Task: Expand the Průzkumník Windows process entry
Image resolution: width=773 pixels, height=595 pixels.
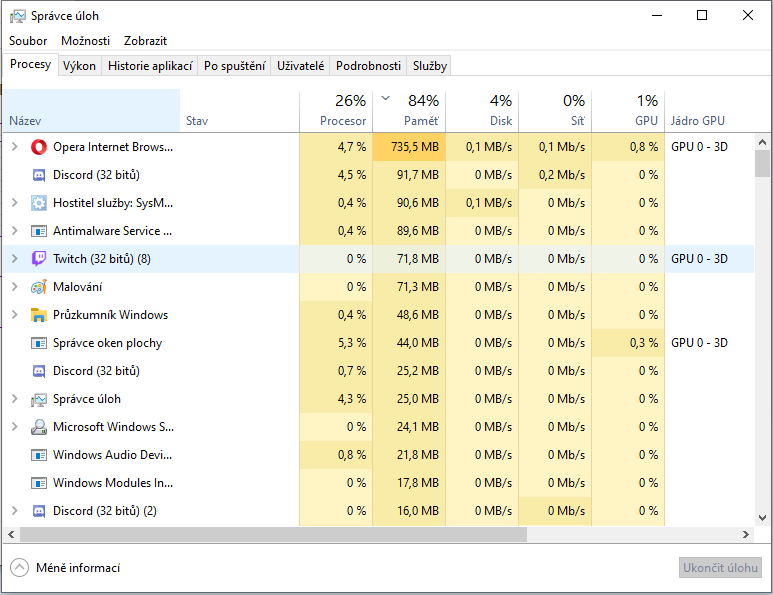Action: 14,315
